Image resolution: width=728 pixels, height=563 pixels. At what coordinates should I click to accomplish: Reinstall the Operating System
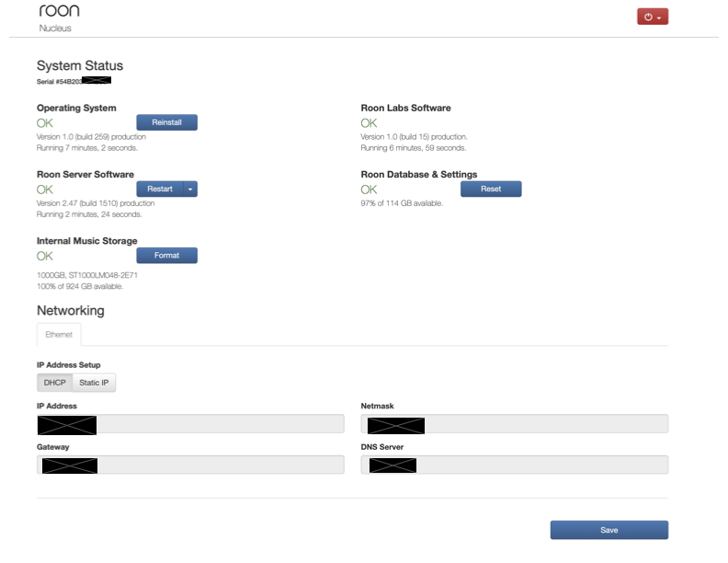point(166,122)
